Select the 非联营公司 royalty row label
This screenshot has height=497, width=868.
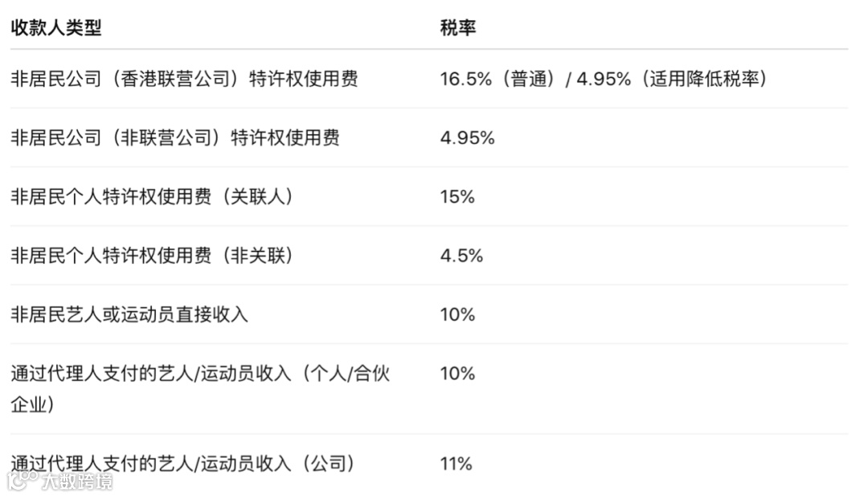click(174, 138)
